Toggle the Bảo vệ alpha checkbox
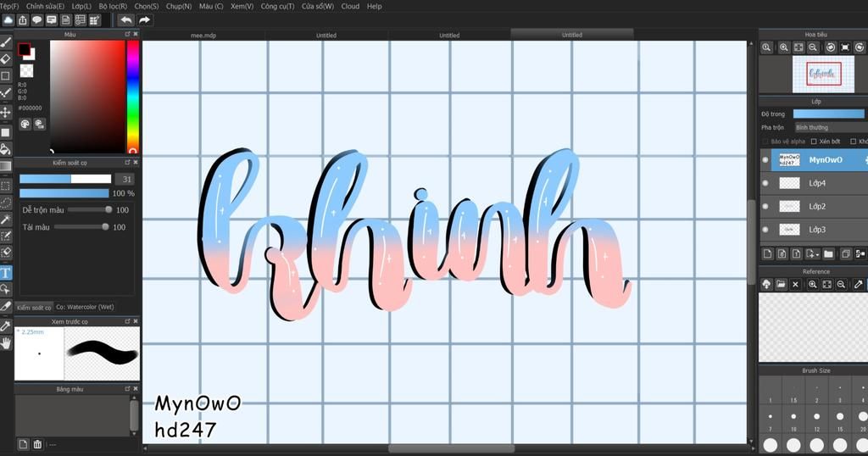 (x=765, y=142)
